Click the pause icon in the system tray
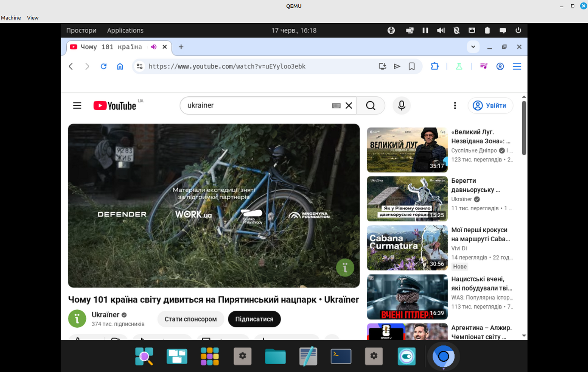The width and height of the screenshot is (588, 372). pyautogui.click(x=425, y=31)
